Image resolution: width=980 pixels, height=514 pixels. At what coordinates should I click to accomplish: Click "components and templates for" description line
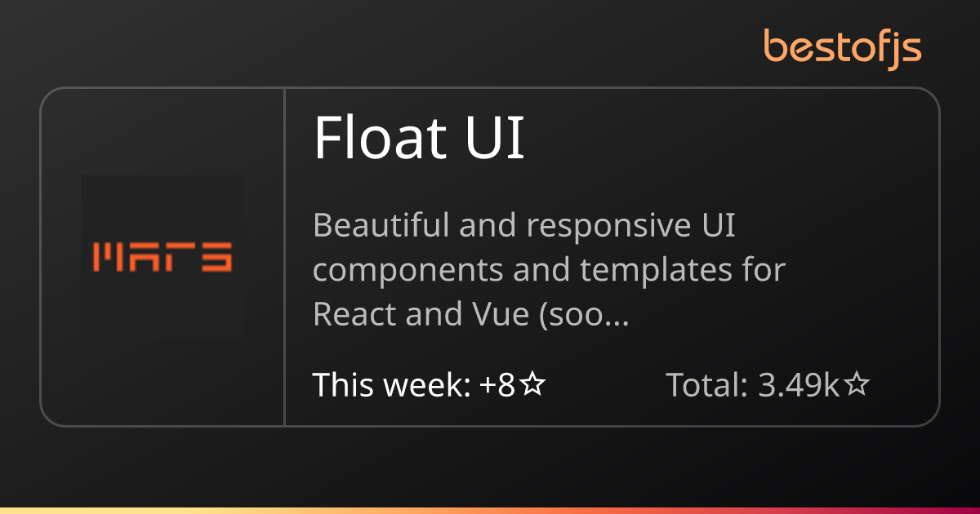pyautogui.click(x=549, y=270)
